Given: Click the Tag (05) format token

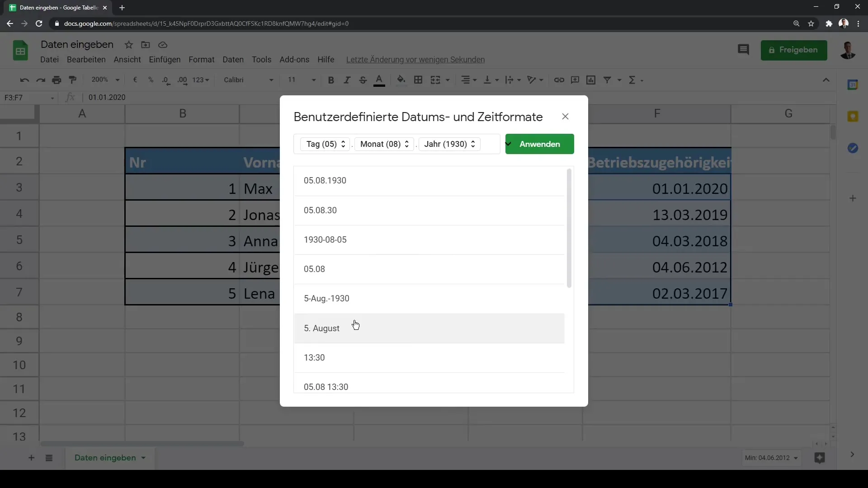Looking at the screenshot, I should pyautogui.click(x=325, y=144).
